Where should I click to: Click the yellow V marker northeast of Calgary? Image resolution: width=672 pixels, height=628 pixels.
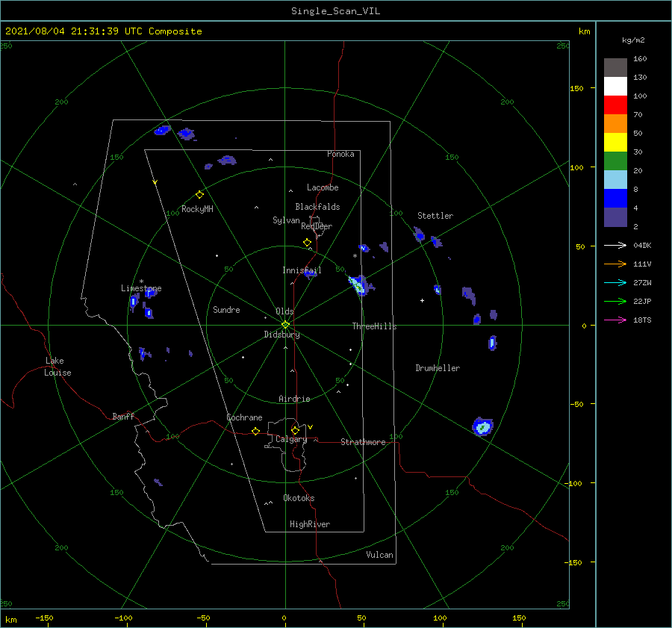[x=310, y=427]
